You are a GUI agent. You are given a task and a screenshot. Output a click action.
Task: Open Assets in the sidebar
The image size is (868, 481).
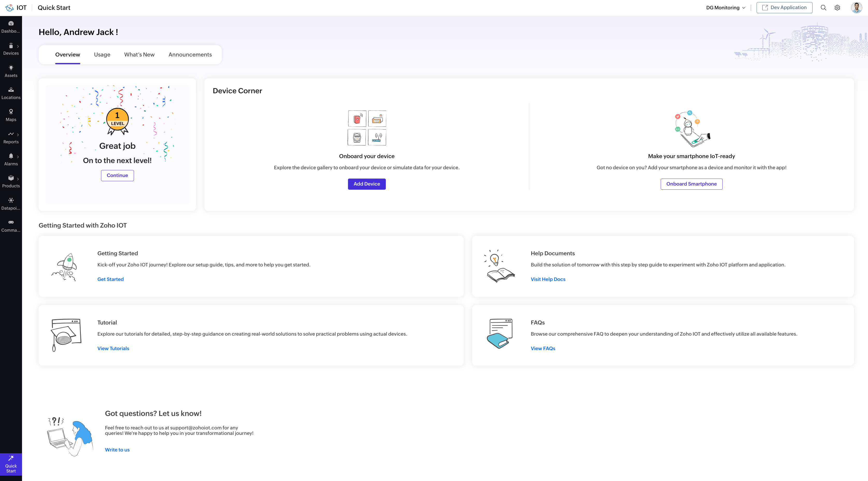pyautogui.click(x=11, y=71)
